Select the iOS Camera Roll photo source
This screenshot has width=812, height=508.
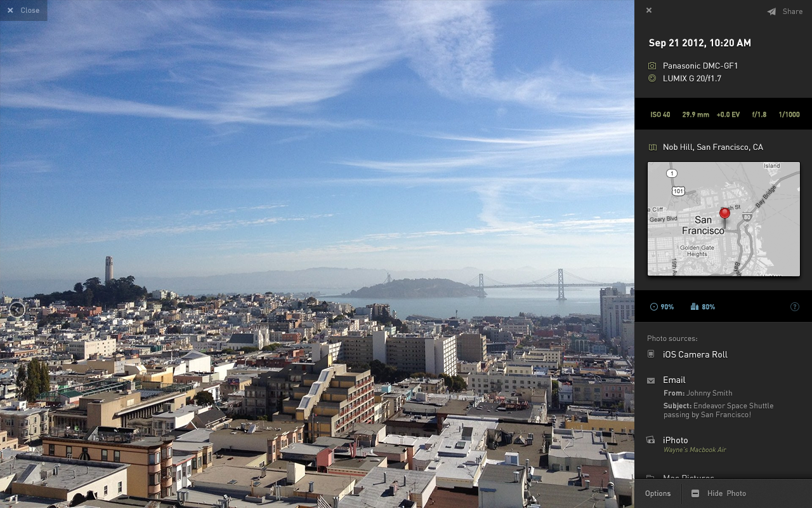[695, 354]
